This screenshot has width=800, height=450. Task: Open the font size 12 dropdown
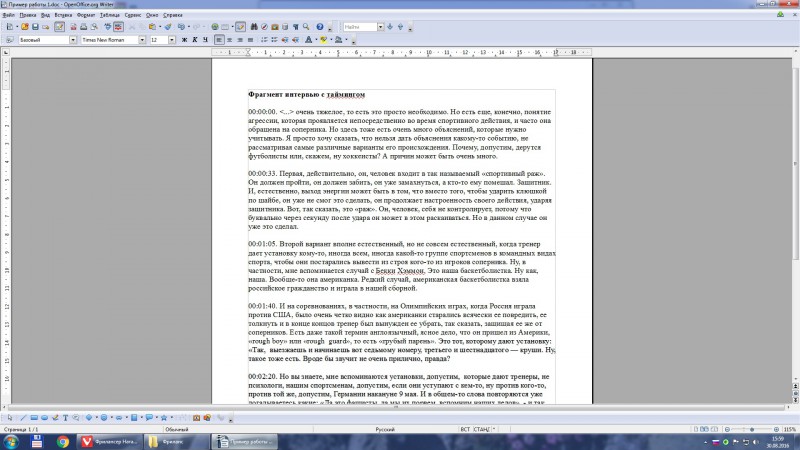(x=172, y=40)
